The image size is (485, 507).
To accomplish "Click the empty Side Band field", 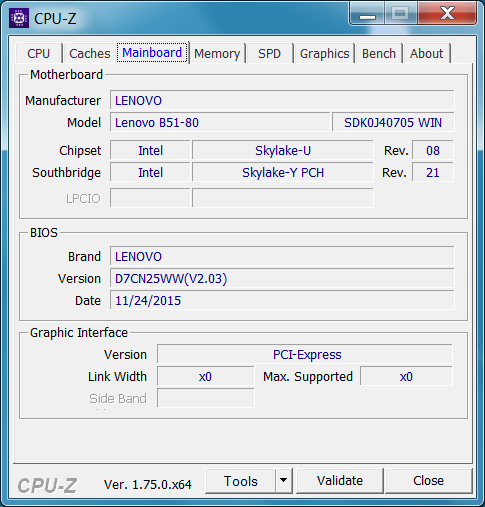I will coord(206,398).
